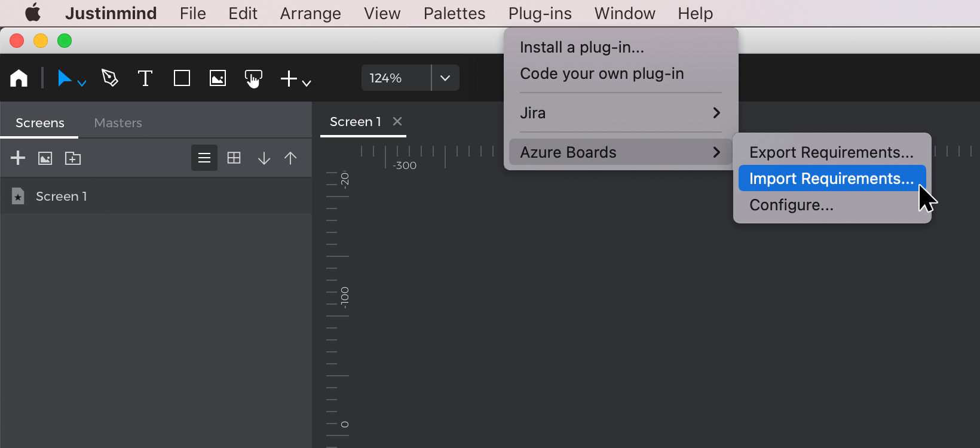Select the Rectangle shape tool
This screenshot has height=448, width=980.
(x=182, y=78)
